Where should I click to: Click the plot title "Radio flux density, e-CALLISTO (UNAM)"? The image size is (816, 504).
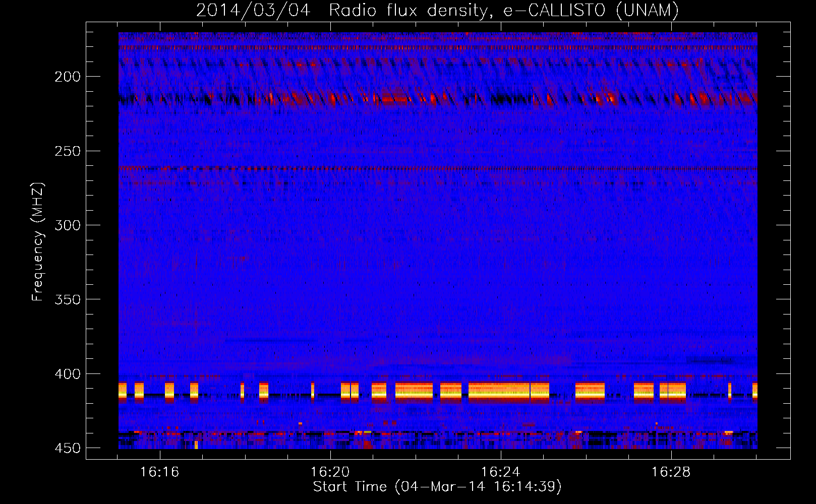click(x=504, y=10)
